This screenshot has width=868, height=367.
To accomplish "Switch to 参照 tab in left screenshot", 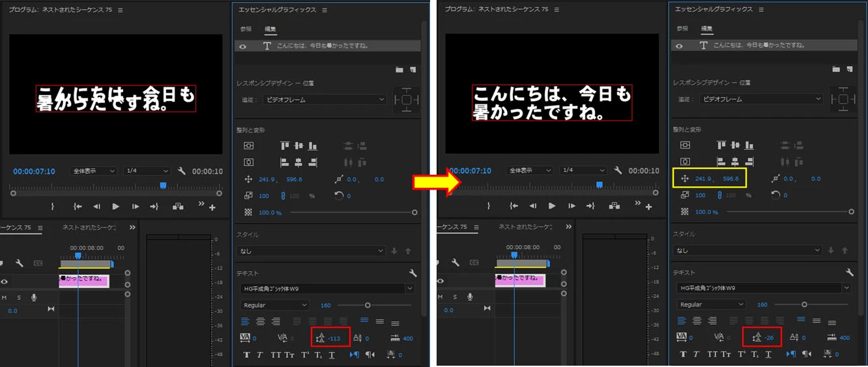I will click(x=246, y=29).
